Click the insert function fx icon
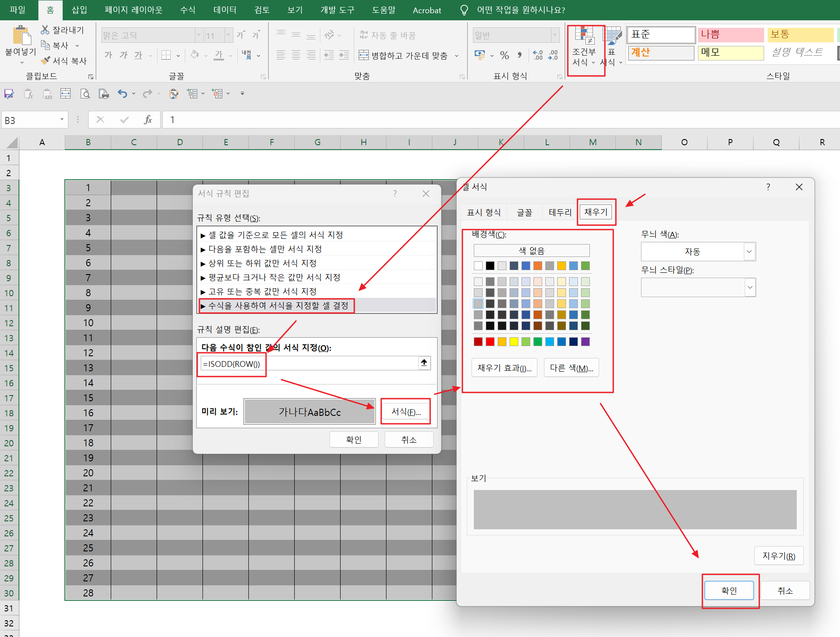This screenshot has width=840, height=637. (148, 120)
